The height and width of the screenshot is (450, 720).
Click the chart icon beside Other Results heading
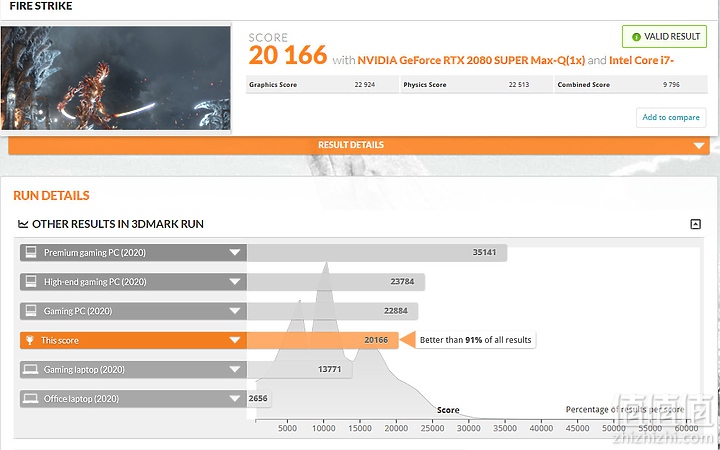23,224
